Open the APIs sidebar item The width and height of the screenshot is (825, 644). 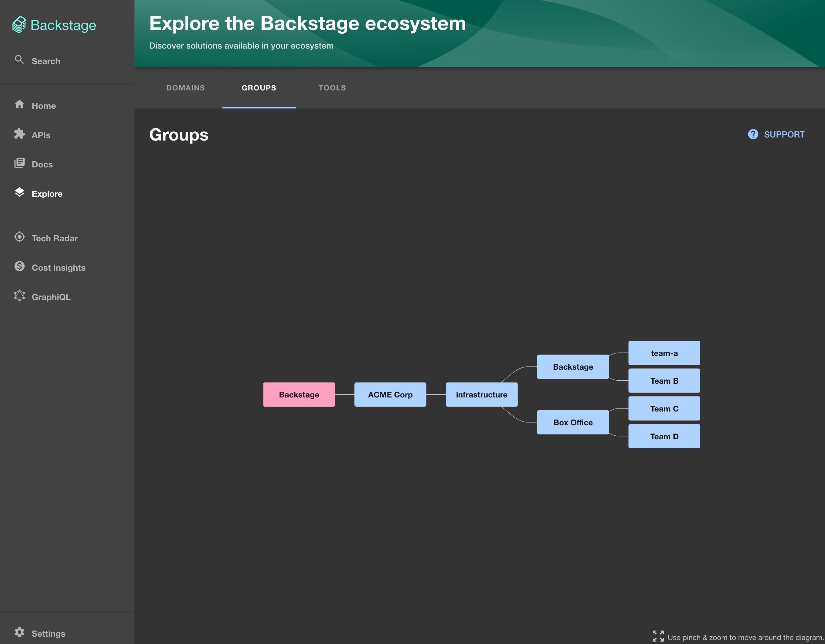tap(67, 135)
